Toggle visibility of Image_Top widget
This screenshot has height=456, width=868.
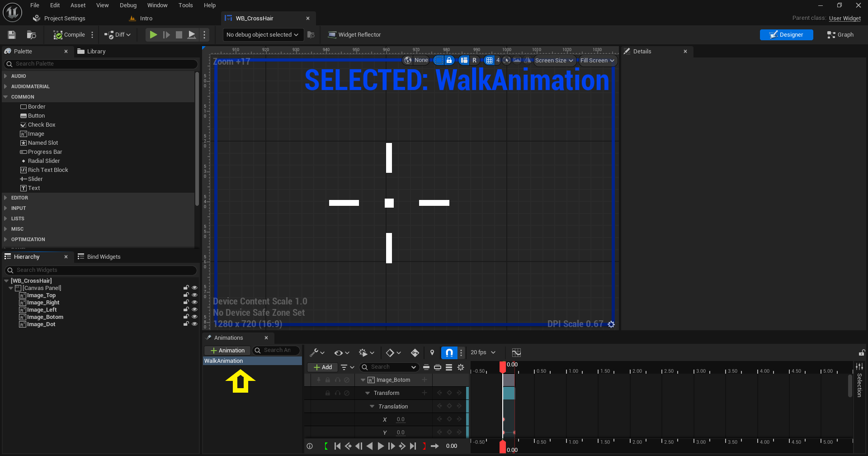pyautogui.click(x=194, y=295)
